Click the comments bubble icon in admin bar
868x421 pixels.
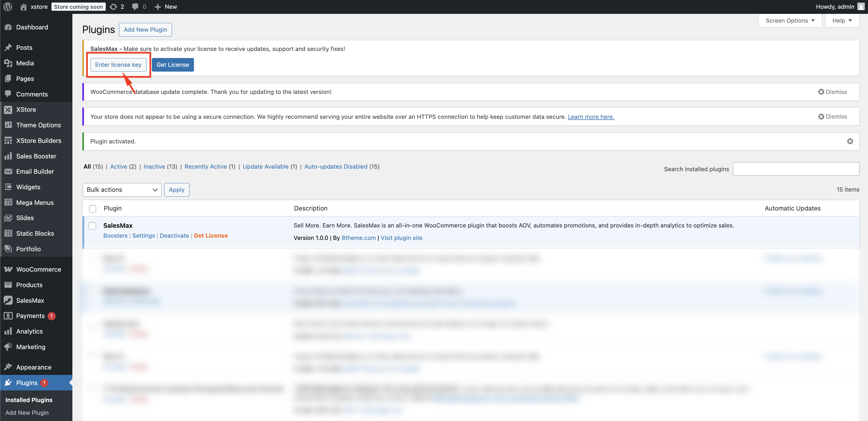click(x=135, y=7)
